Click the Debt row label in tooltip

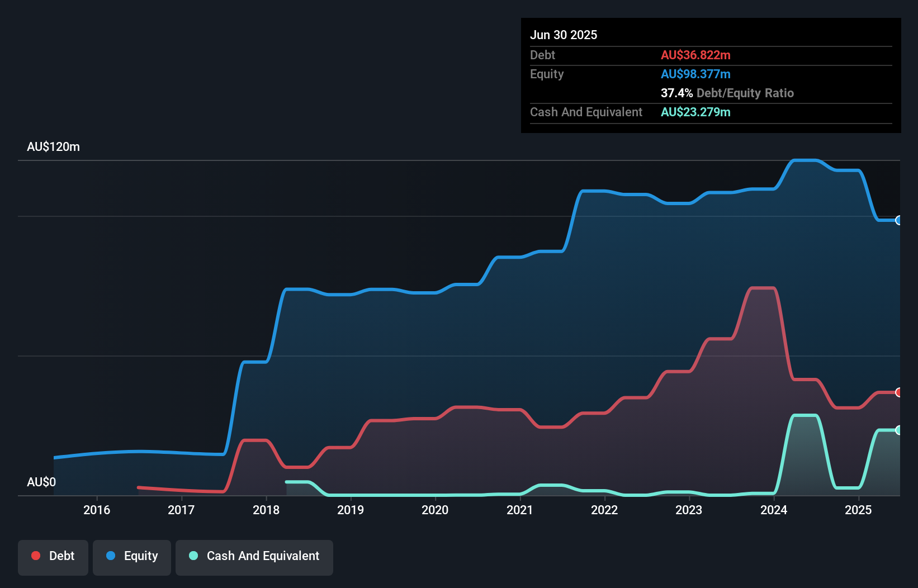[542, 55]
